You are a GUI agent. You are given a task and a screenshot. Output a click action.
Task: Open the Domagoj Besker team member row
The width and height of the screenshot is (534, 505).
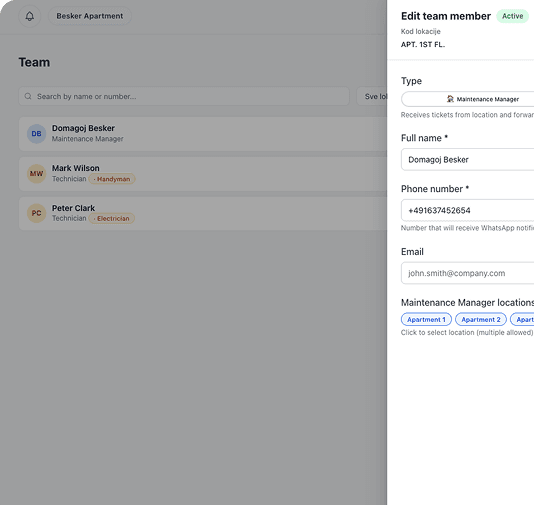point(203,134)
